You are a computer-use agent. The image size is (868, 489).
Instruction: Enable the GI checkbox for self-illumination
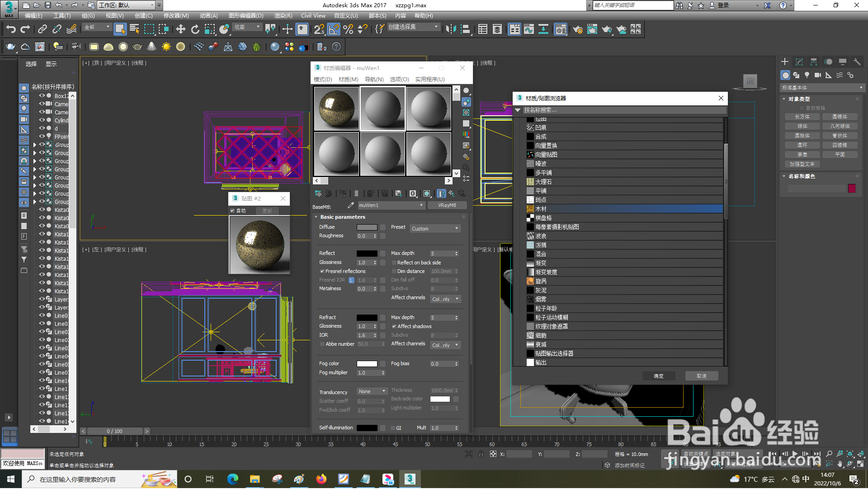point(393,428)
